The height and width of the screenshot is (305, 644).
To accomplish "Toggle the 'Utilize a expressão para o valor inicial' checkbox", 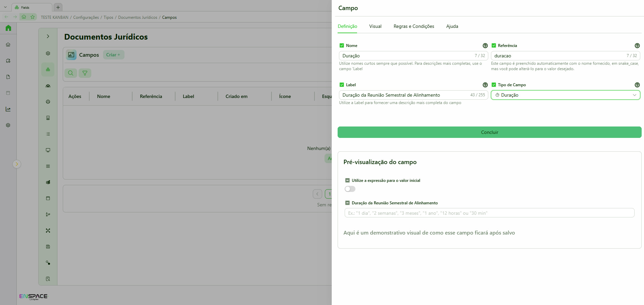I will click(347, 181).
